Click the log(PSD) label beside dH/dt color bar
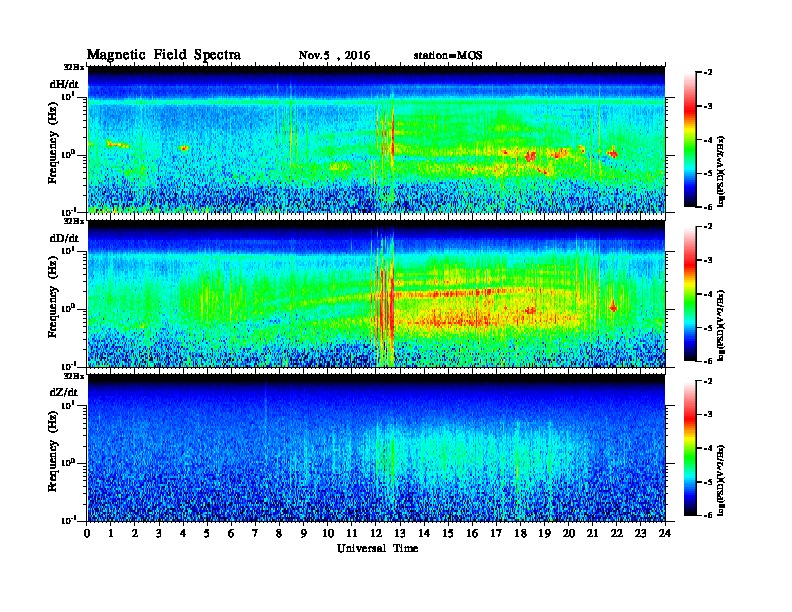The image size is (792, 612). pyautogui.click(x=721, y=171)
